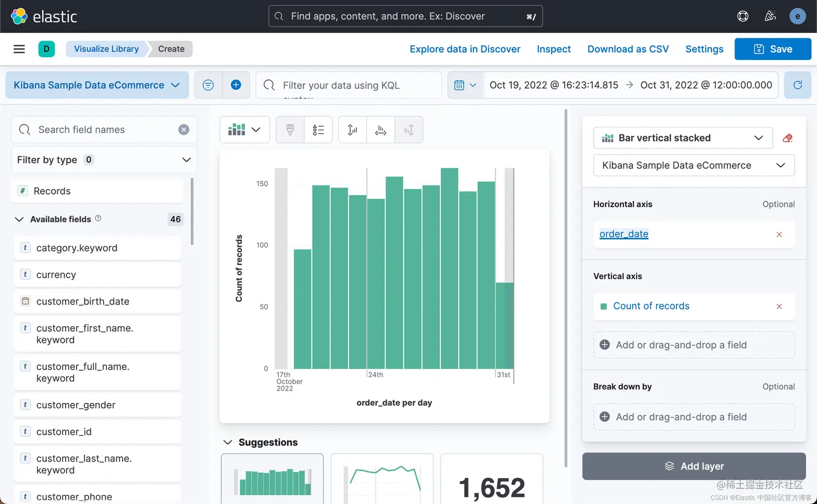The height and width of the screenshot is (504, 817).
Task: Open the bottom axis settings icon
Action: [381, 130]
